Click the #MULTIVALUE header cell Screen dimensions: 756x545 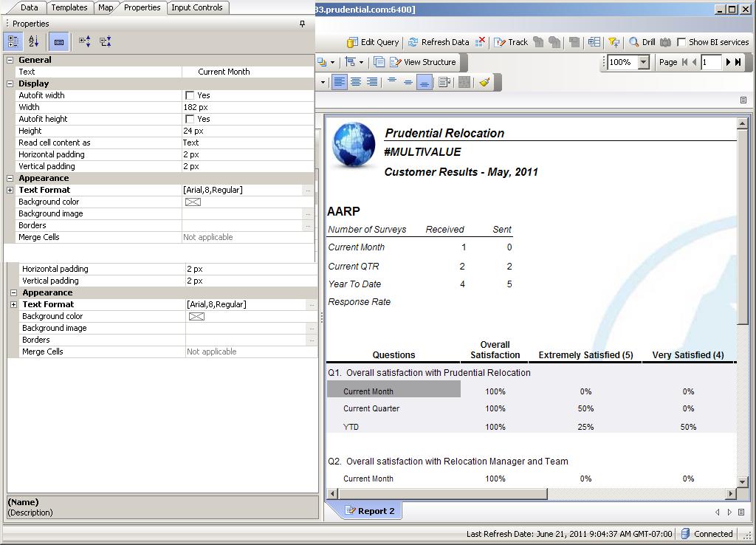pos(422,152)
